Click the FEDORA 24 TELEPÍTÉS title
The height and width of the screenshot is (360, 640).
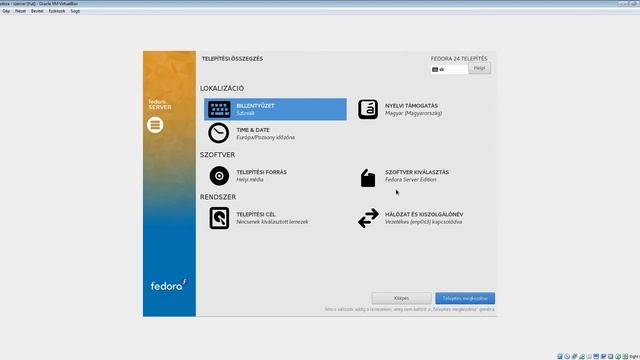[459, 59]
